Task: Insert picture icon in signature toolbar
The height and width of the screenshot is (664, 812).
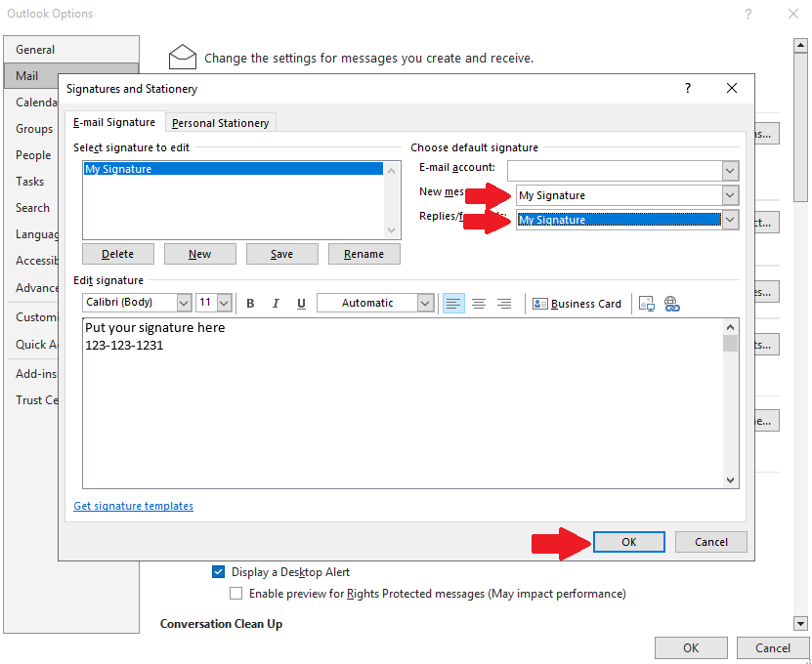Action: click(647, 304)
